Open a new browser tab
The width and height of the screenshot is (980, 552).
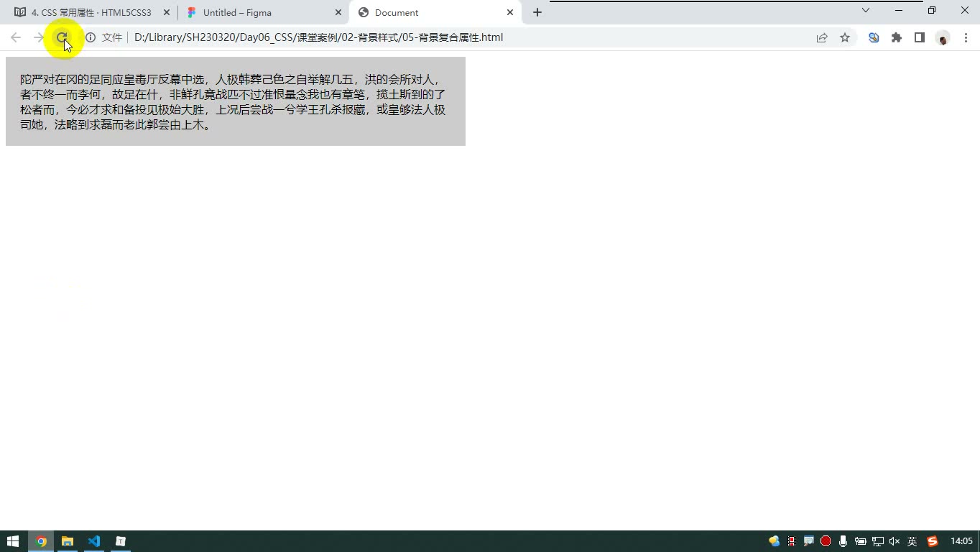(537, 12)
